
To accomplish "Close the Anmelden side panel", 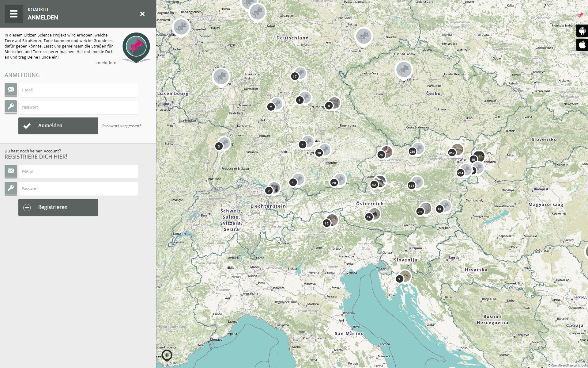I will (x=142, y=14).
